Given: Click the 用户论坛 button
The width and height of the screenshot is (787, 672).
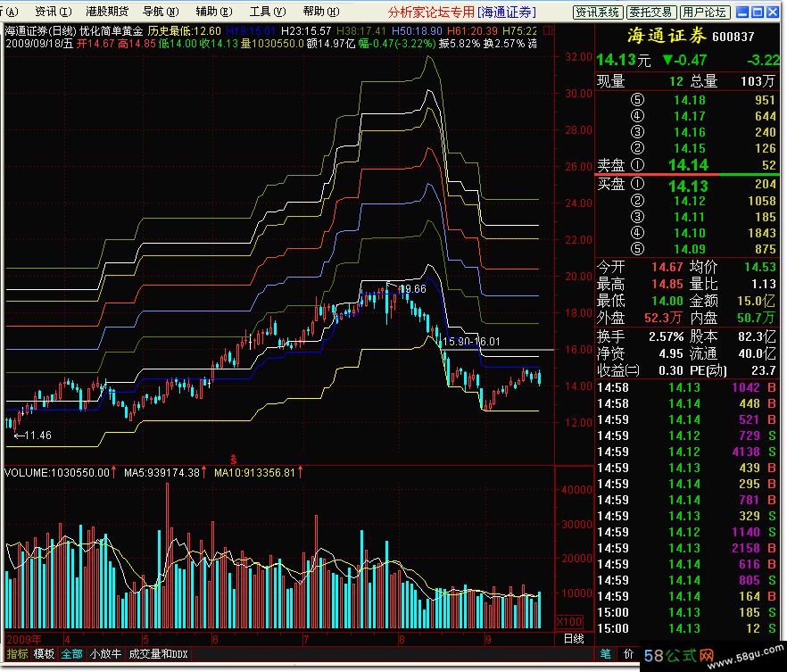Looking at the screenshot, I should pyautogui.click(x=704, y=12).
